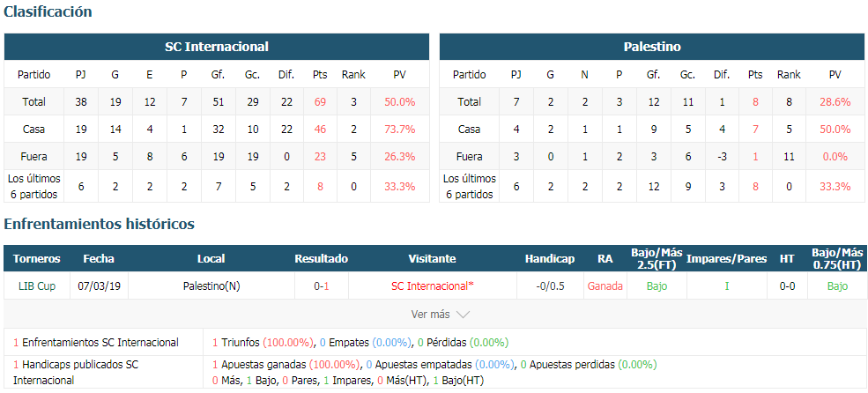The width and height of the screenshot is (868, 393).
Task: Select Palestino's Fuera row label
Action: [469, 157]
